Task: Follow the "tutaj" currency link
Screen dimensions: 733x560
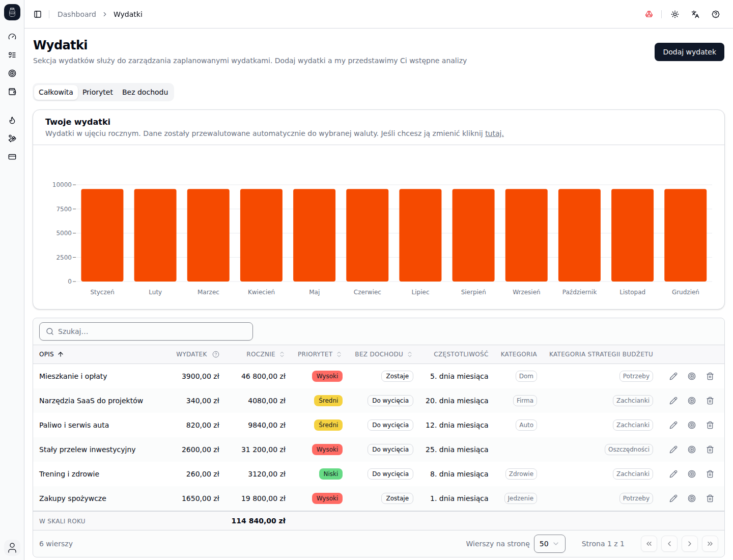Action: (494, 133)
